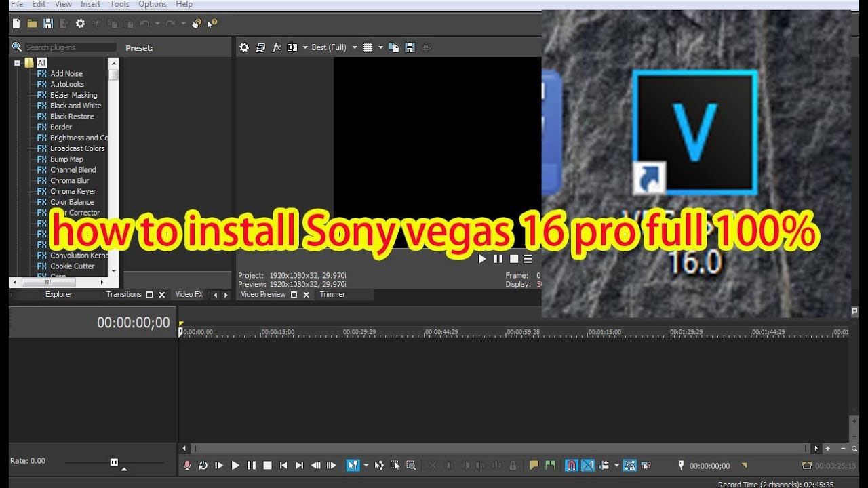
Task: Toggle auto ripple mode
Action: [604, 466]
